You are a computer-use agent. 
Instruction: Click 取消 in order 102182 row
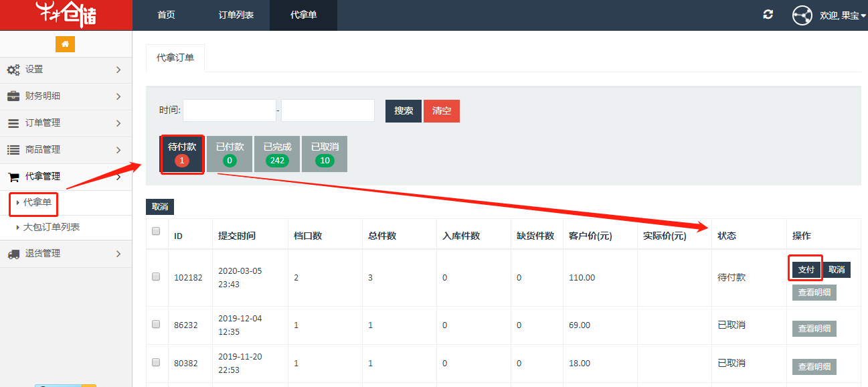pos(837,270)
